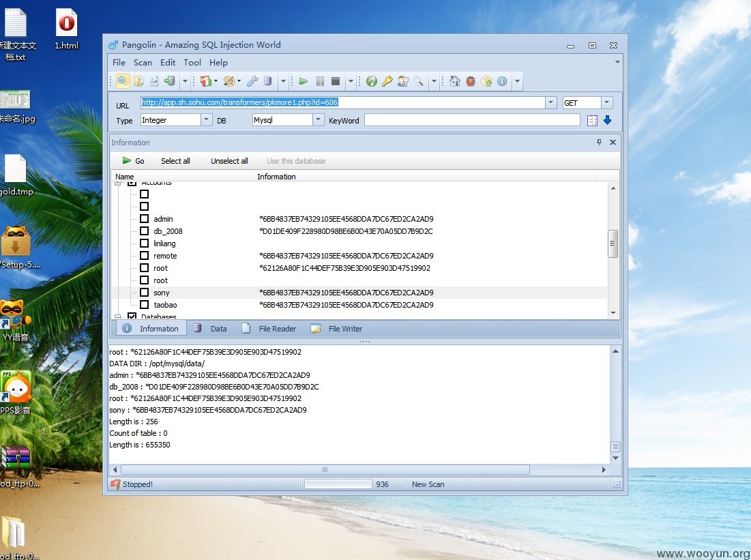The image size is (751, 560).
Task: Collapse the Databases tree node
Action: point(117,316)
